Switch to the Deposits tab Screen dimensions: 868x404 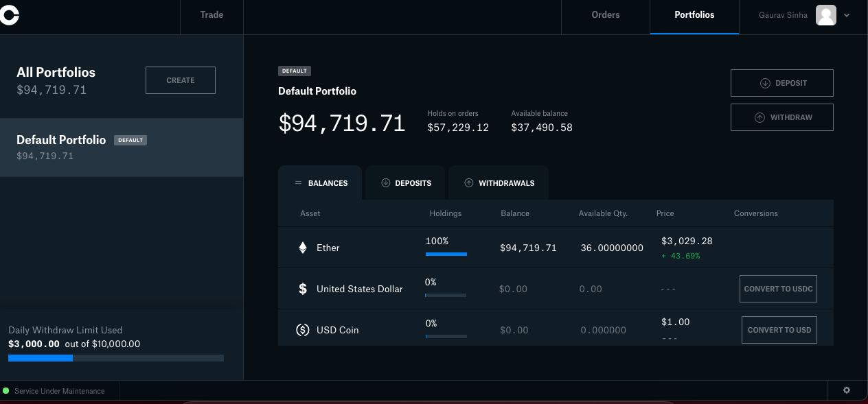coord(404,182)
